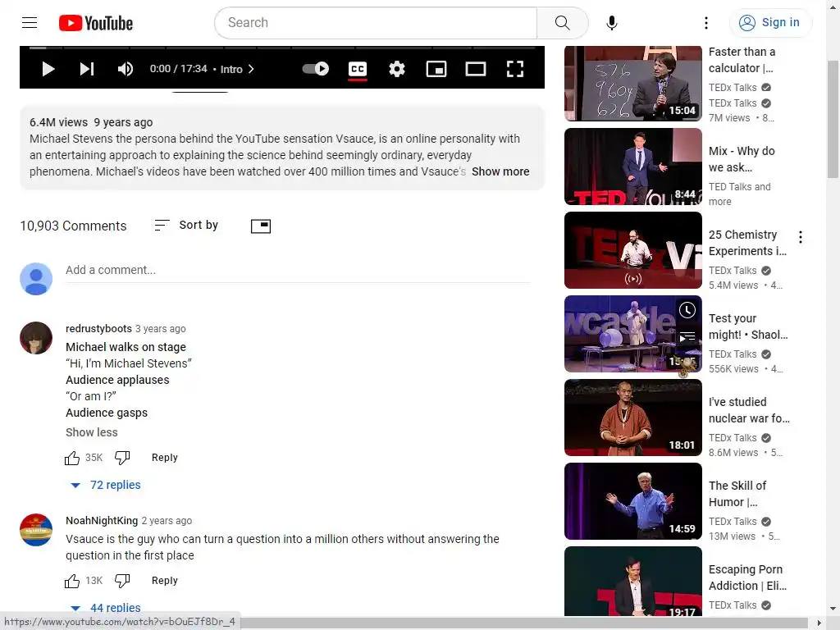Dislike the redrustyboots comment
840x630 pixels.
(122, 458)
